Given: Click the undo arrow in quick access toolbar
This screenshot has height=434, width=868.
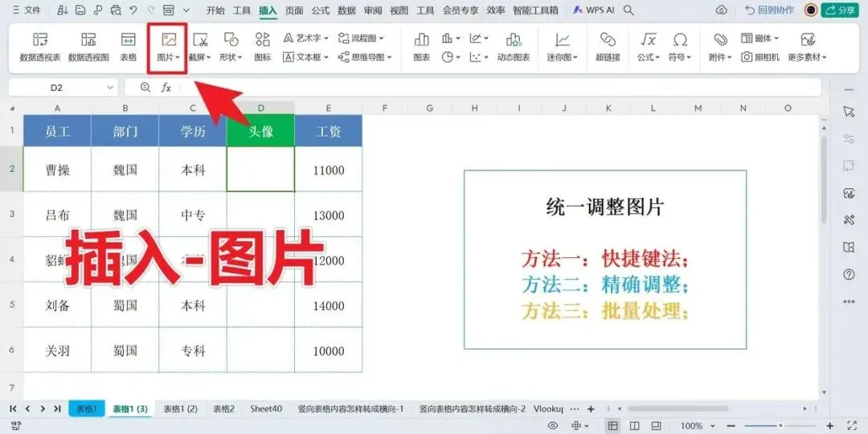Looking at the screenshot, I should point(133,10).
